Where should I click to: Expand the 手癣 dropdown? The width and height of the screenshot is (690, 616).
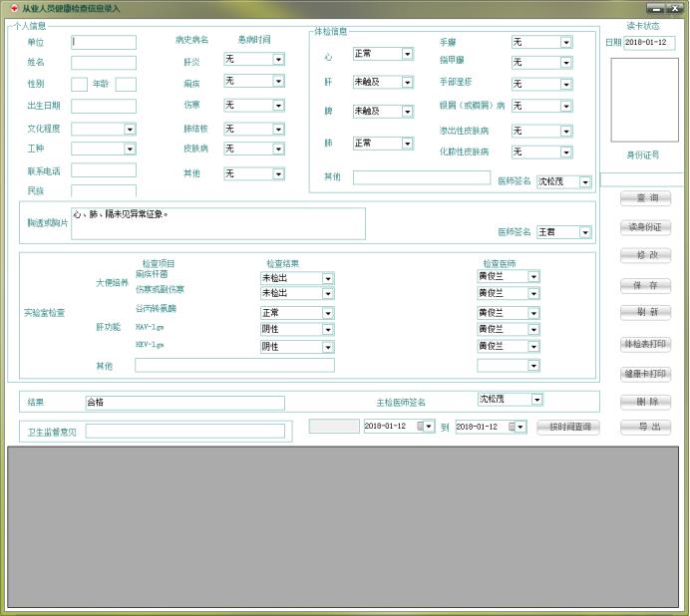point(565,42)
